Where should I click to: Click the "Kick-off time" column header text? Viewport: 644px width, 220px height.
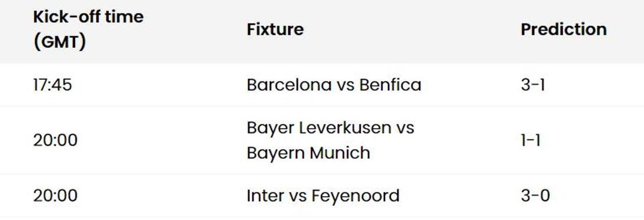88,17
